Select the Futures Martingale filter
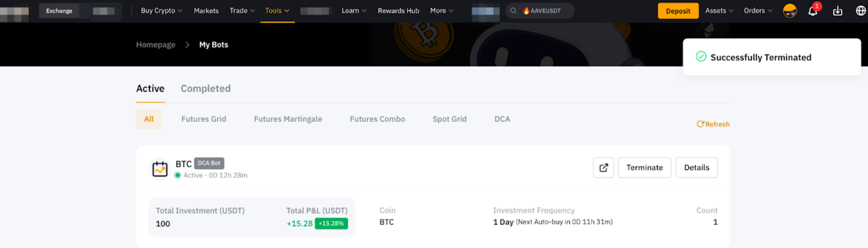 tap(288, 119)
